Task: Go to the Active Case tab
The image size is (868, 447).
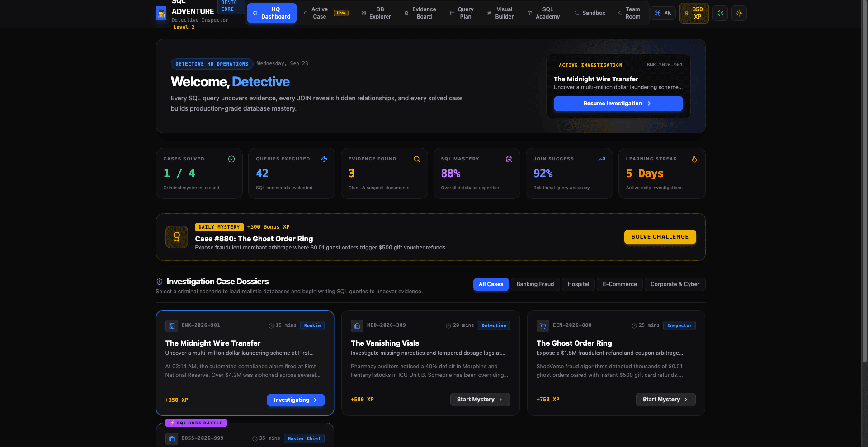Action: (326, 13)
